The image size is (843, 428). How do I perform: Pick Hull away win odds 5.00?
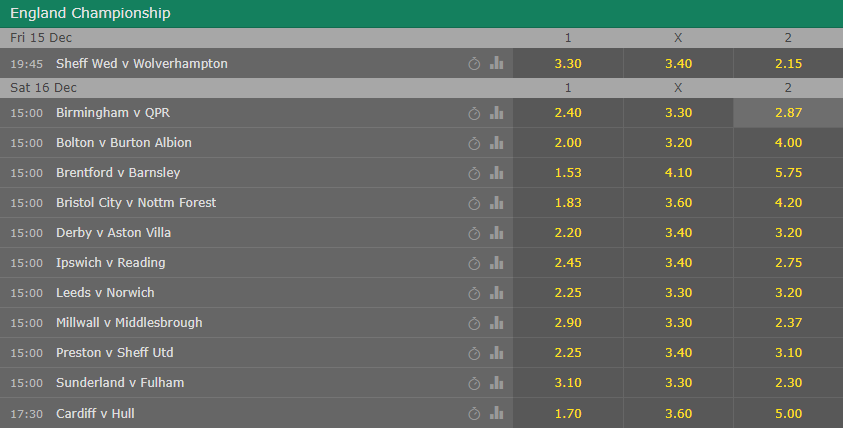point(788,413)
